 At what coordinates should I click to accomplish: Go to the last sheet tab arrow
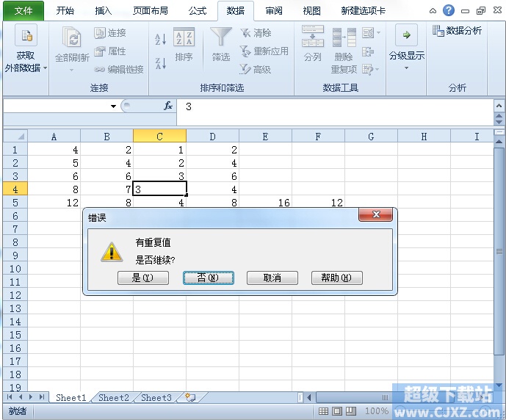coord(42,397)
